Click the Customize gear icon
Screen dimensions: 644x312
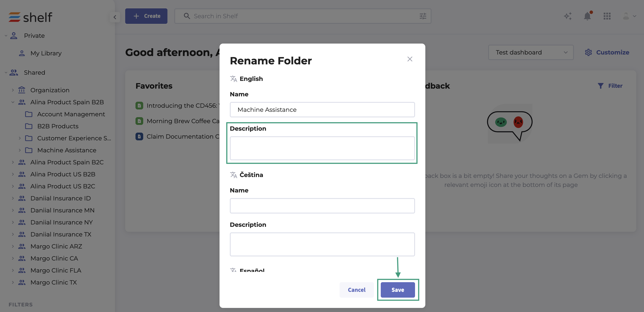(x=588, y=52)
